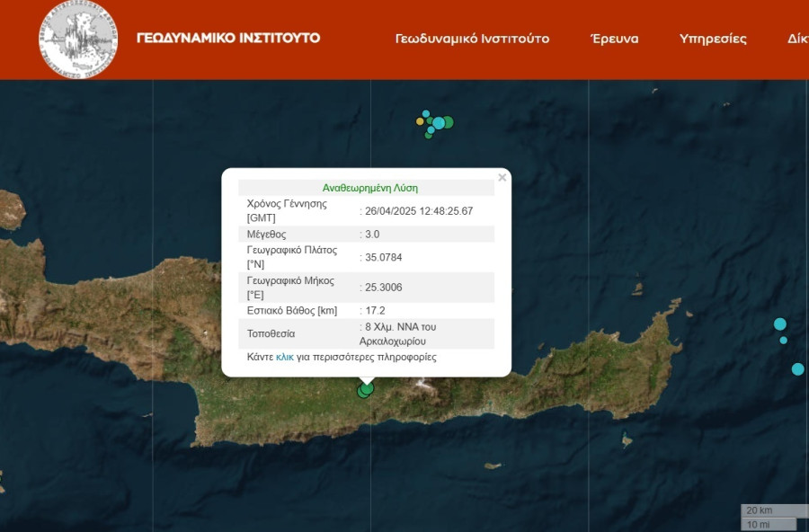809x532 pixels.
Task: Click the Αναθεωρημένη Λύση popup header
Action: (x=369, y=188)
